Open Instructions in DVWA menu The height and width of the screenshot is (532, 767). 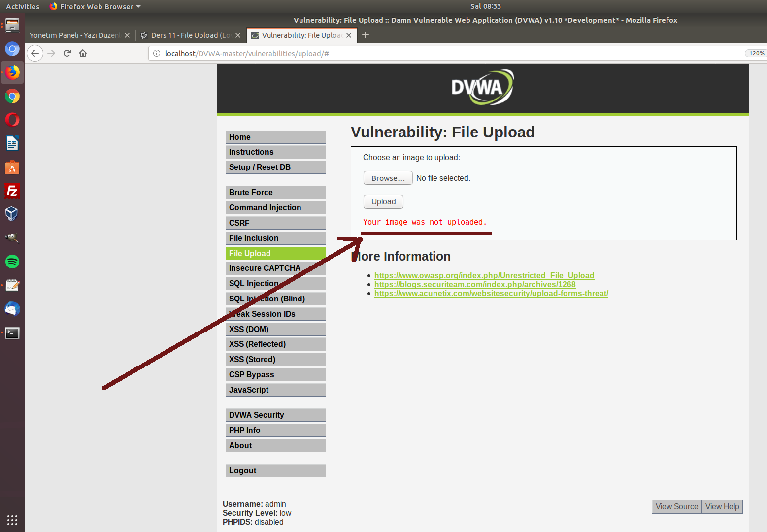[x=276, y=152]
